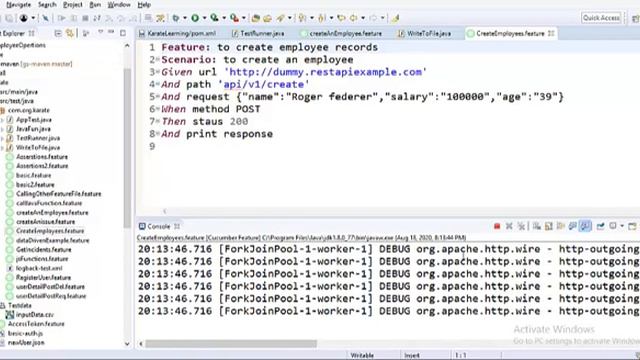This screenshot has height=360, width=640.
Task: Open the Run button dropdown arrow
Action: pos(204,18)
